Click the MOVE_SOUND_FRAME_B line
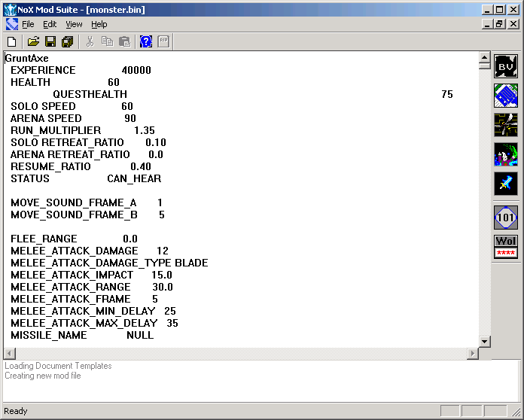This screenshot has height=420, width=524. [x=87, y=215]
